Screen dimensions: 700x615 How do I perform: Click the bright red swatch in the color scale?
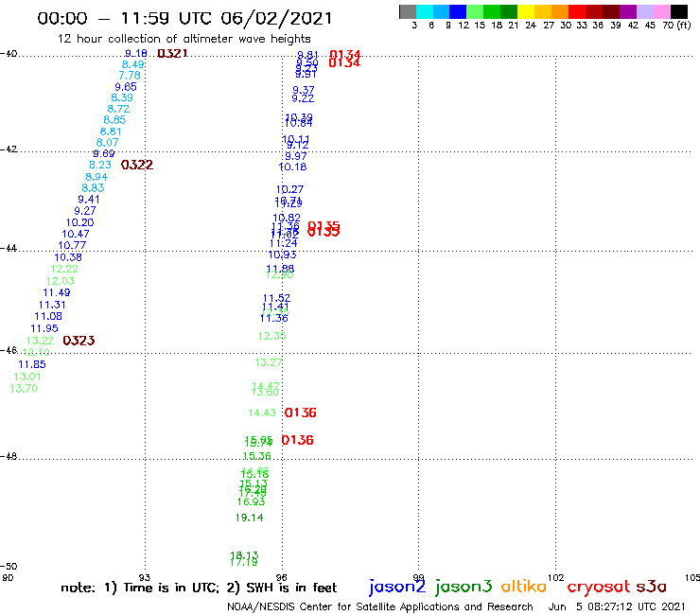coord(576,11)
